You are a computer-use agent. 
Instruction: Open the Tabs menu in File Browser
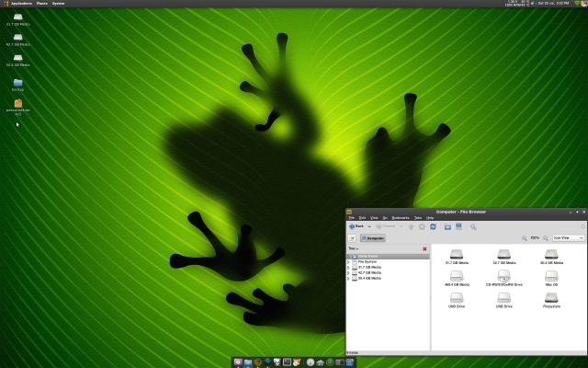(x=418, y=218)
